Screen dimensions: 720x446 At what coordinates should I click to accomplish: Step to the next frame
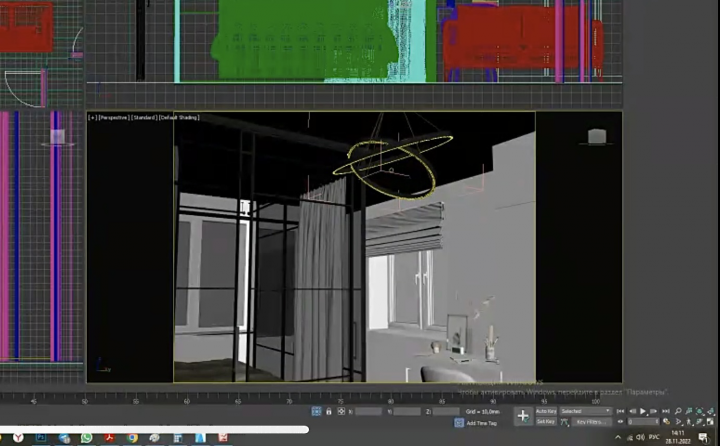pos(654,411)
